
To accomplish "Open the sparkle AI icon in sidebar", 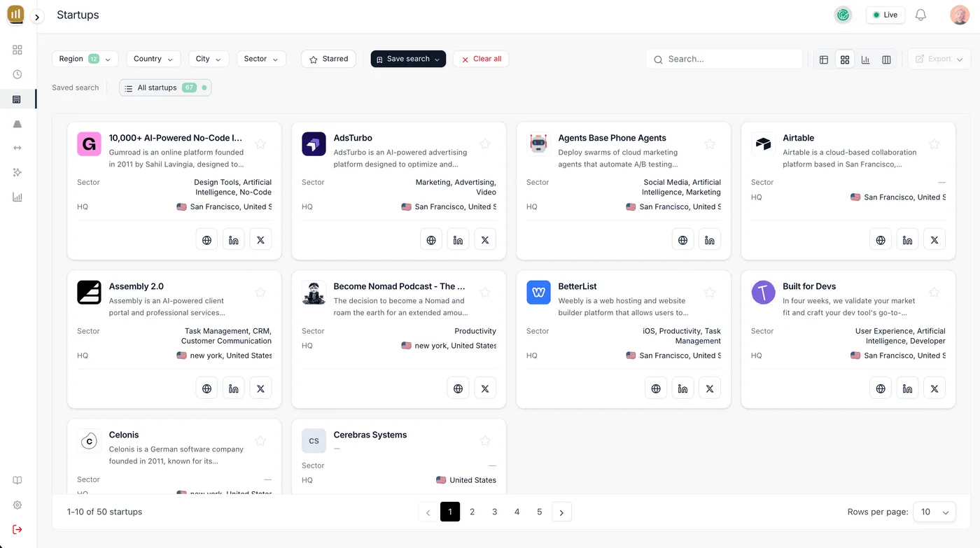I will tap(17, 172).
